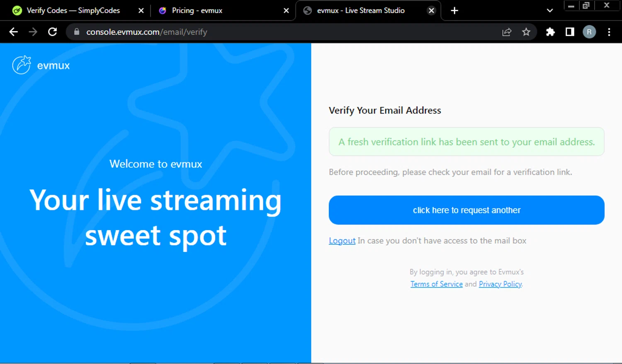Click the browser forward arrow

click(33, 32)
